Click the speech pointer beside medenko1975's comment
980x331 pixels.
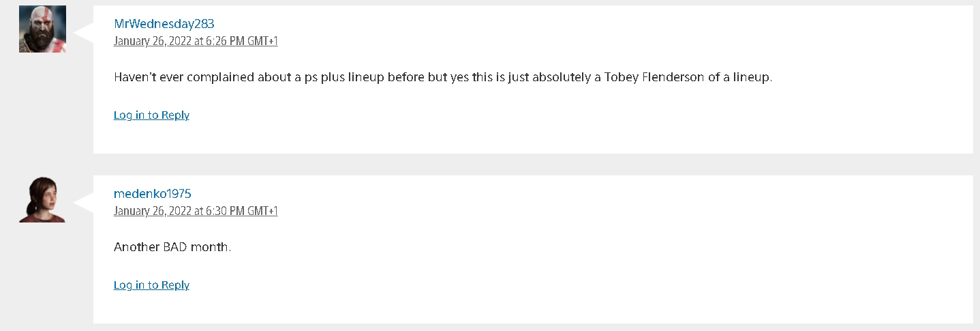point(83,202)
